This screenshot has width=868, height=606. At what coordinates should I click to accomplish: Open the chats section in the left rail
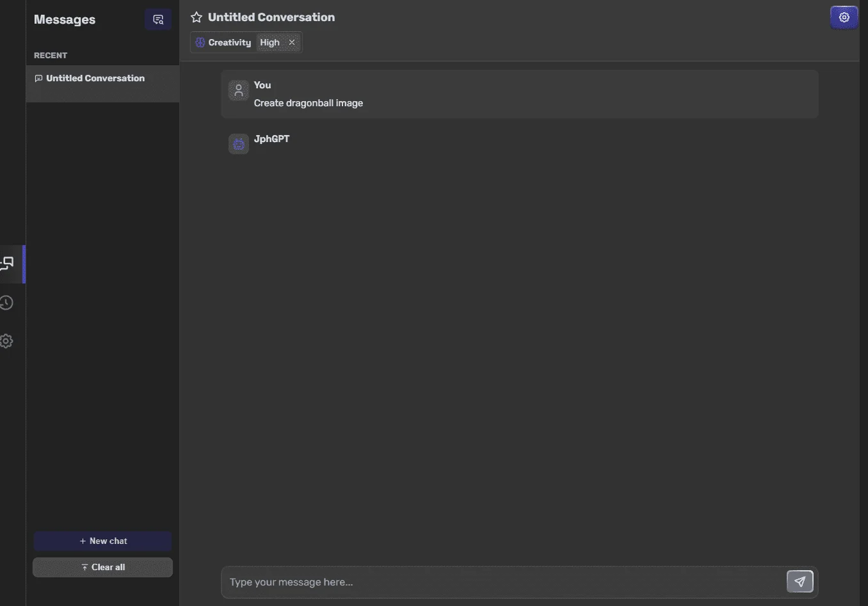(x=6, y=264)
